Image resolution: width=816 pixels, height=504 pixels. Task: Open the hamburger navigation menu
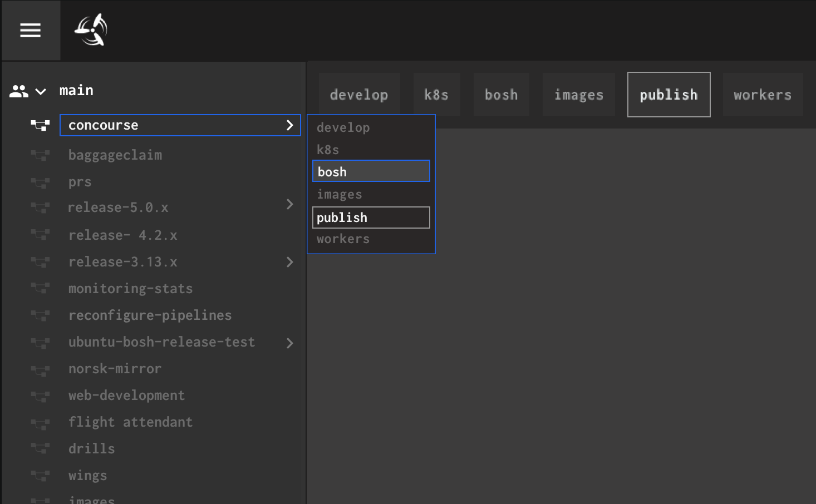click(30, 30)
